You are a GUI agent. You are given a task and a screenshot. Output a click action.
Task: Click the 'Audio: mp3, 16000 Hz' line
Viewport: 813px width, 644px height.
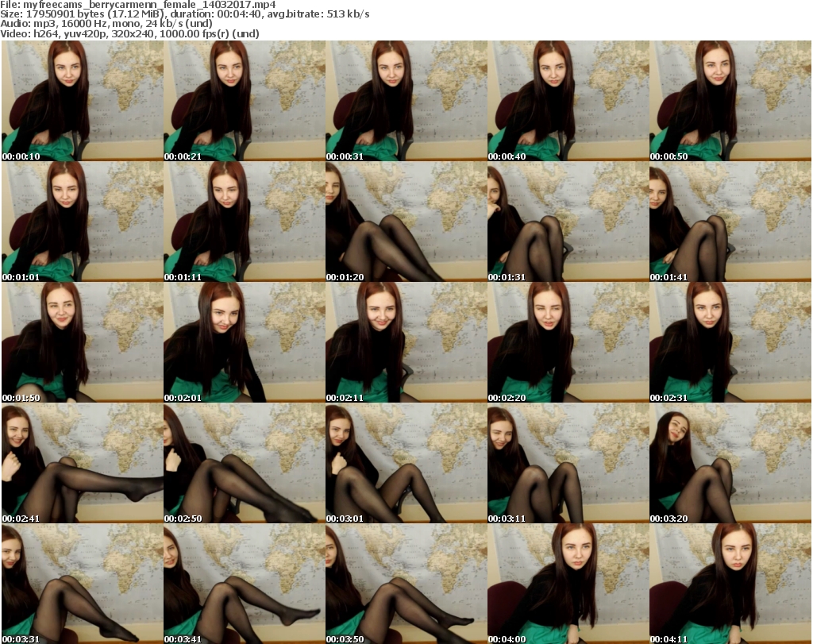tap(106, 24)
